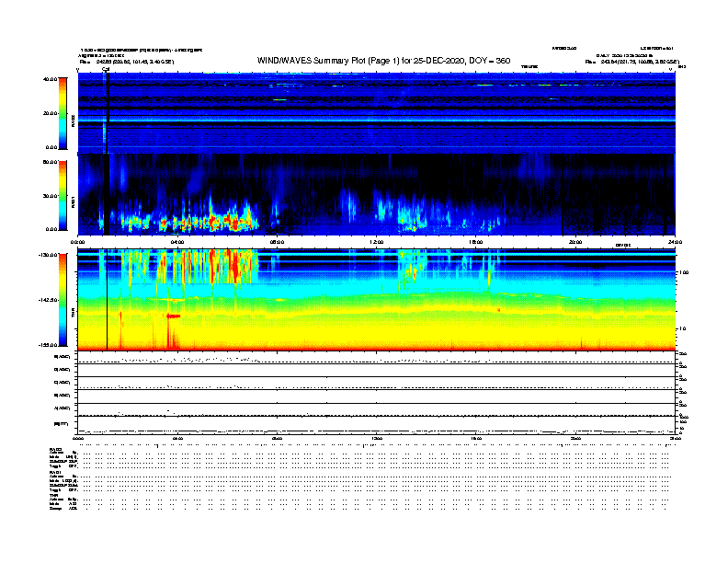The image size is (728, 563).
Task: Click the 30.00 label on RAD1 color scale
Action: tap(50, 196)
